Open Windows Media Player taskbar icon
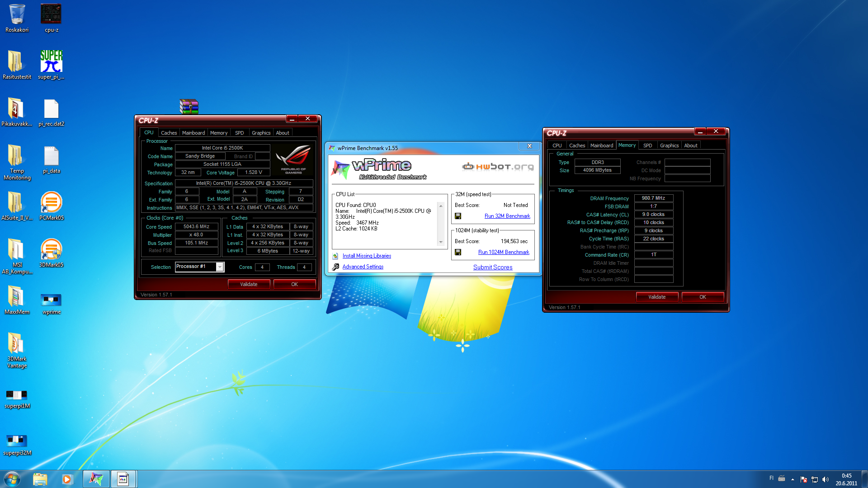Screen dimensions: 868x488 [x=67, y=479]
